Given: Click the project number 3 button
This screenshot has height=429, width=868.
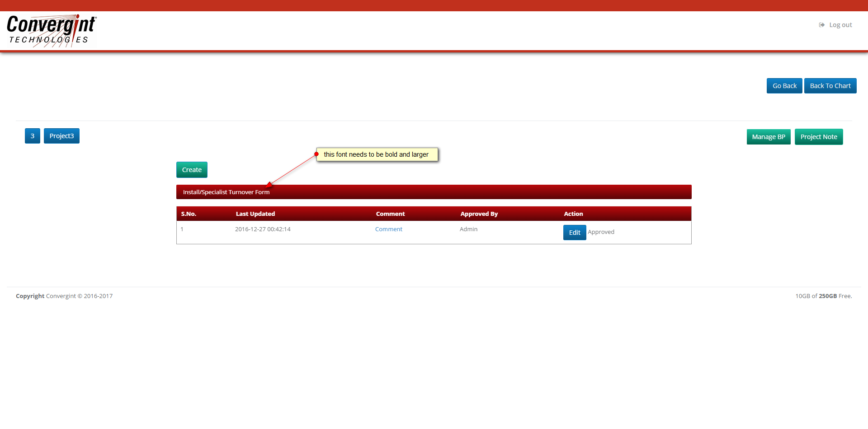Looking at the screenshot, I should [33, 136].
